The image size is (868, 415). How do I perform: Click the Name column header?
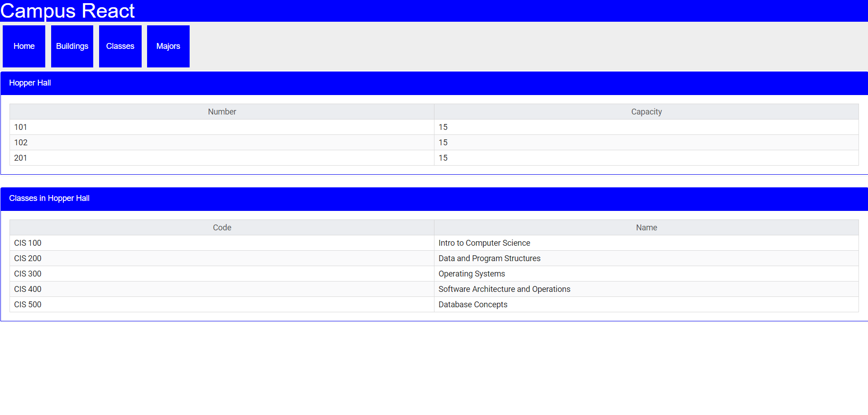646,228
